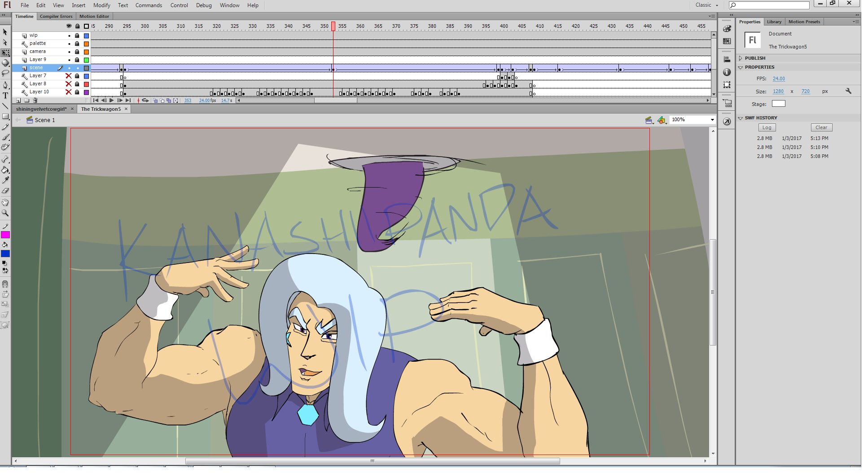Click the New Folder icon in timeline

click(x=26, y=101)
